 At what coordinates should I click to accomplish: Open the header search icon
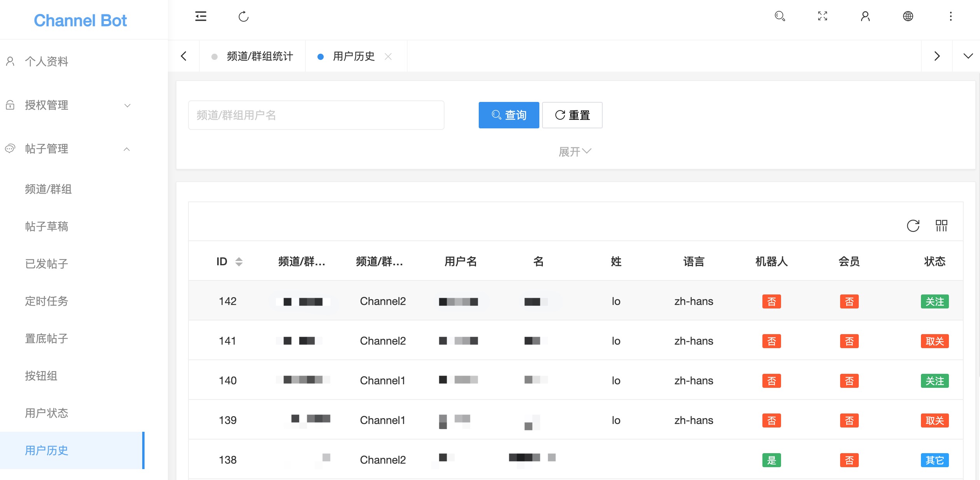coord(779,16)
